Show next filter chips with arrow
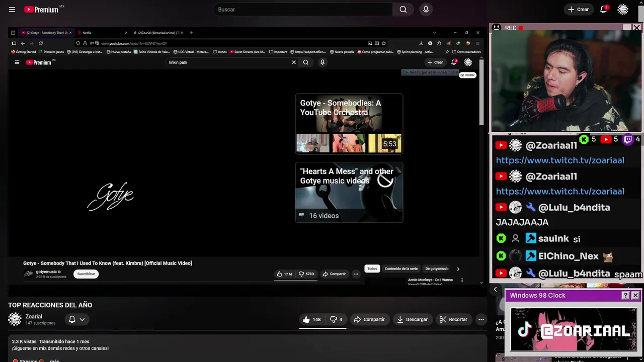 458,269
